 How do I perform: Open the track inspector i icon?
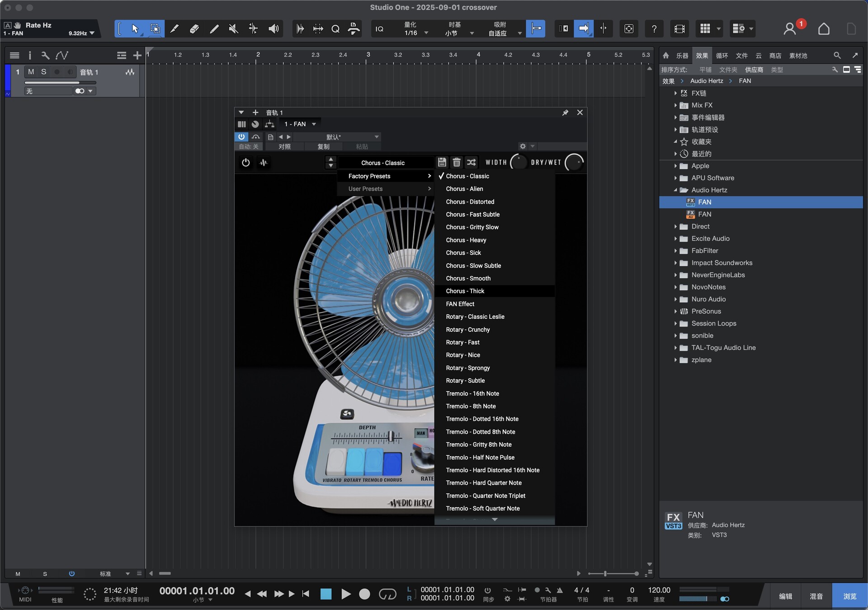[30, 55]
